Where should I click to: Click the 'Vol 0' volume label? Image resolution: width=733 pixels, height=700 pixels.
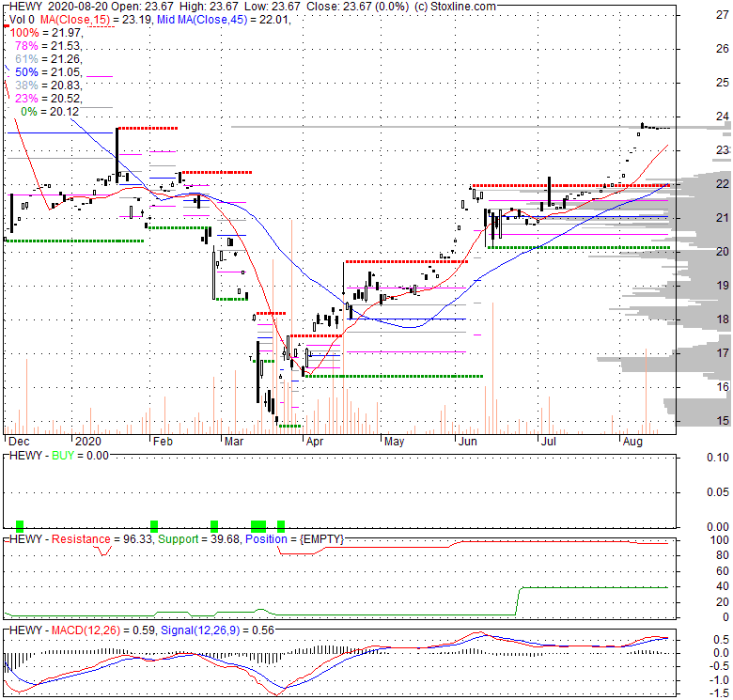pos(22,20)
